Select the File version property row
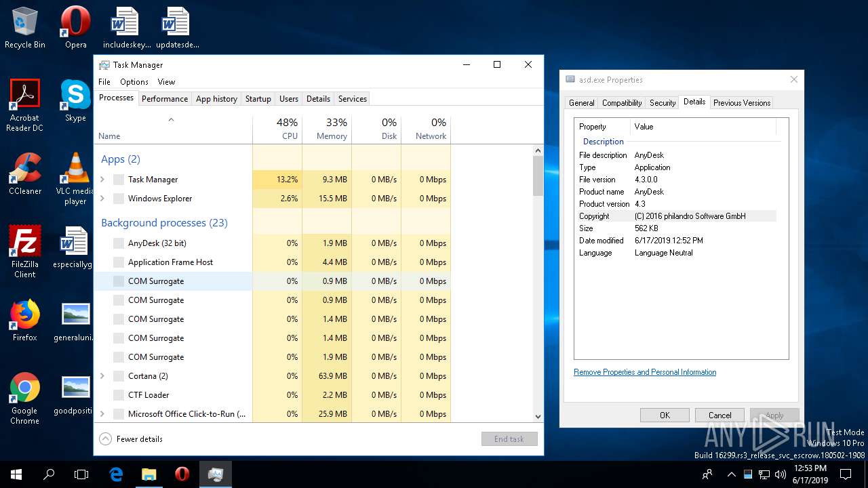This screenshot has height=488, width=868. tap(676, 180)
